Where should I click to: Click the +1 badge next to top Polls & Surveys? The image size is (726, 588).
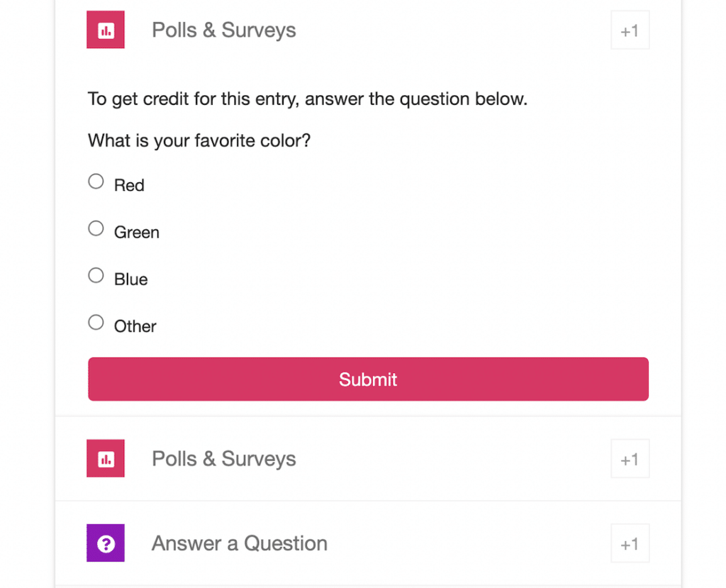(630, 30)
